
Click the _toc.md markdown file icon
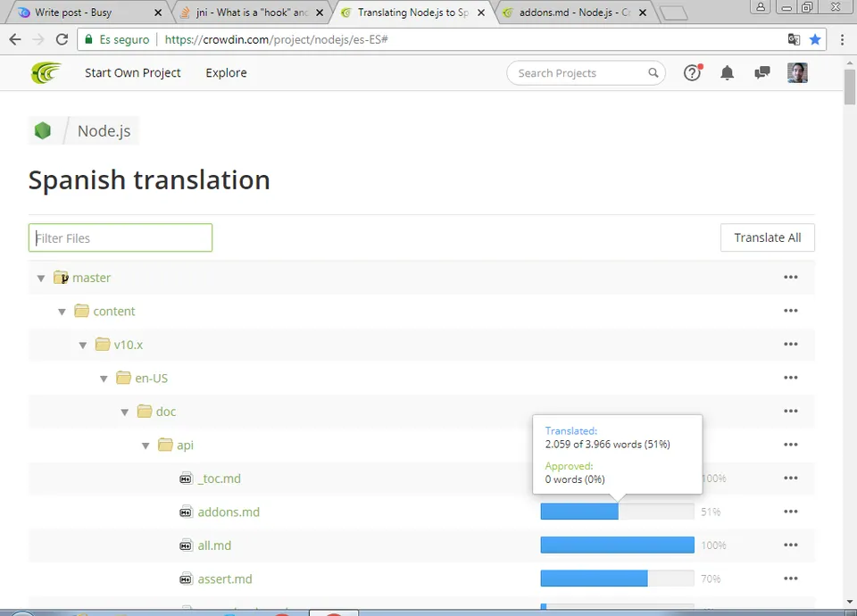click(186, 479)
